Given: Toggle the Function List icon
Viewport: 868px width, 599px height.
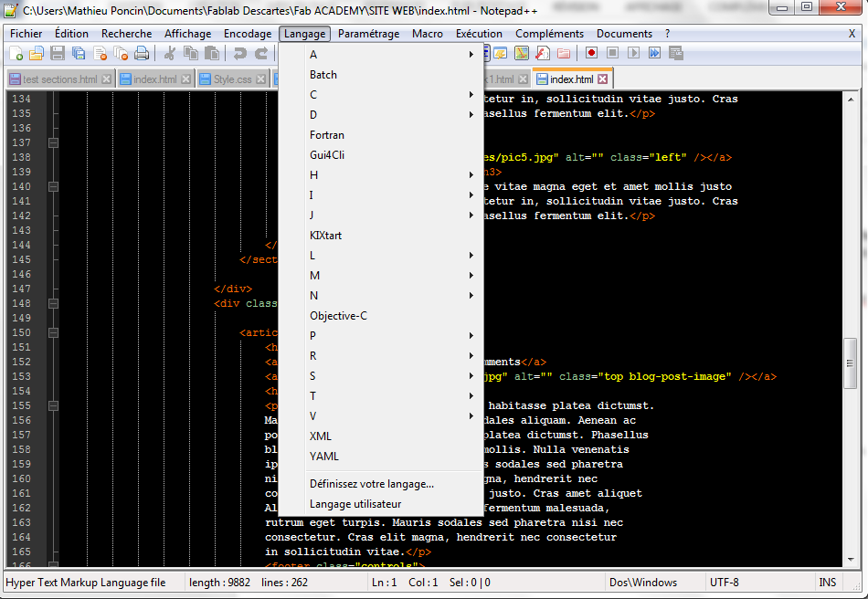Looking at the screenshot, I should tap(543, 53).
